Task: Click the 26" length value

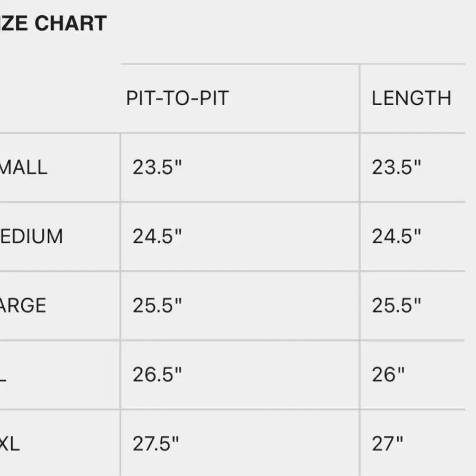Action: [x=388, y=374]
